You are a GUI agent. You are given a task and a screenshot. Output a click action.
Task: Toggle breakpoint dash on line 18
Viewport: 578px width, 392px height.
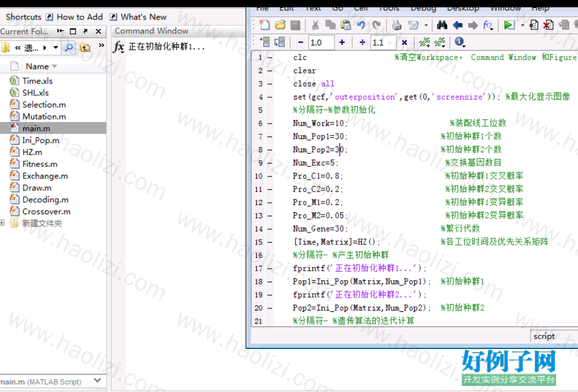coord(270,282)
